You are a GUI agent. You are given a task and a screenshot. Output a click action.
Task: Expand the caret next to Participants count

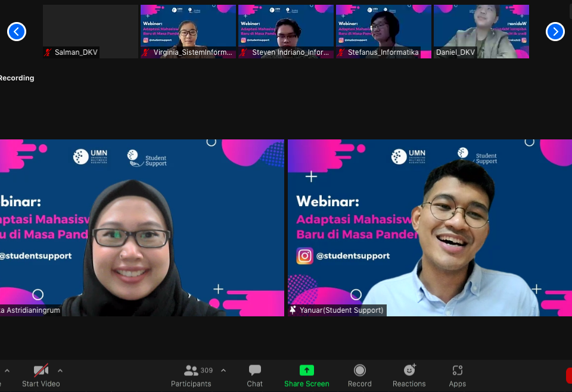tap(223, 371)
